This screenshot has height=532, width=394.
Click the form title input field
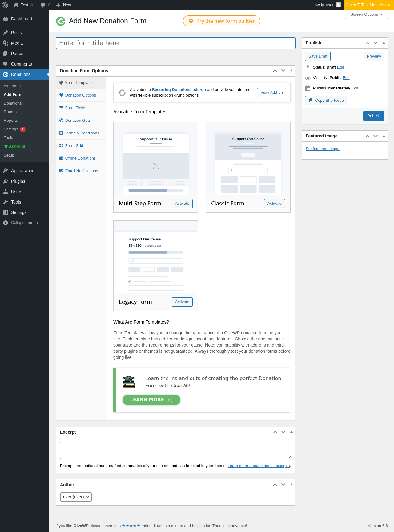176,43
